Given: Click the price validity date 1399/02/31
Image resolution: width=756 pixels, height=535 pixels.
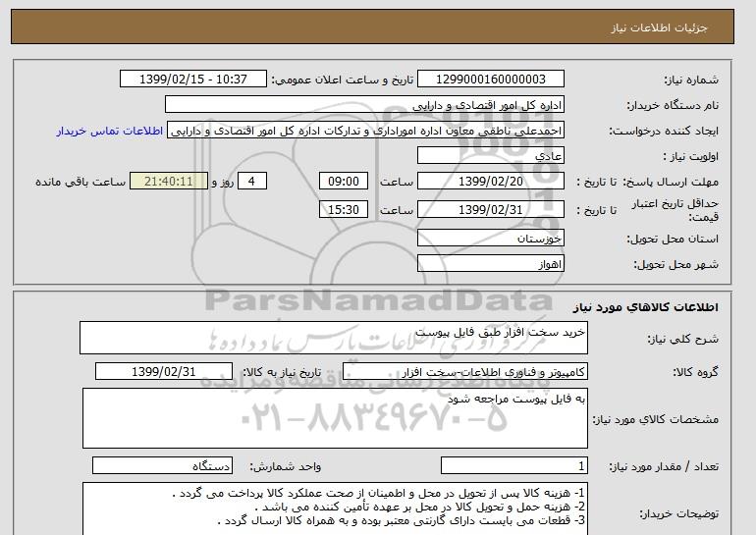Looking at the screenshot, I should pos(490,210).
